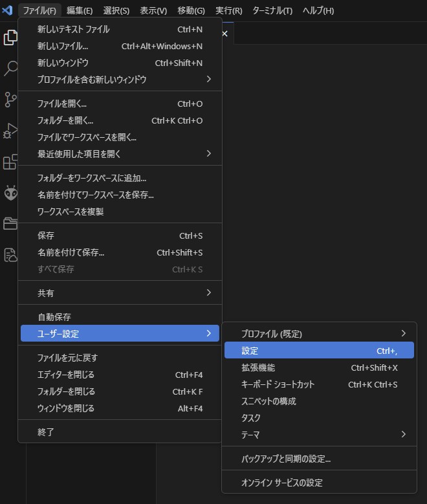Open the ターミナル(T) menu
The width and height of the screenshot is (427, 504).
(x=272, y=10)
